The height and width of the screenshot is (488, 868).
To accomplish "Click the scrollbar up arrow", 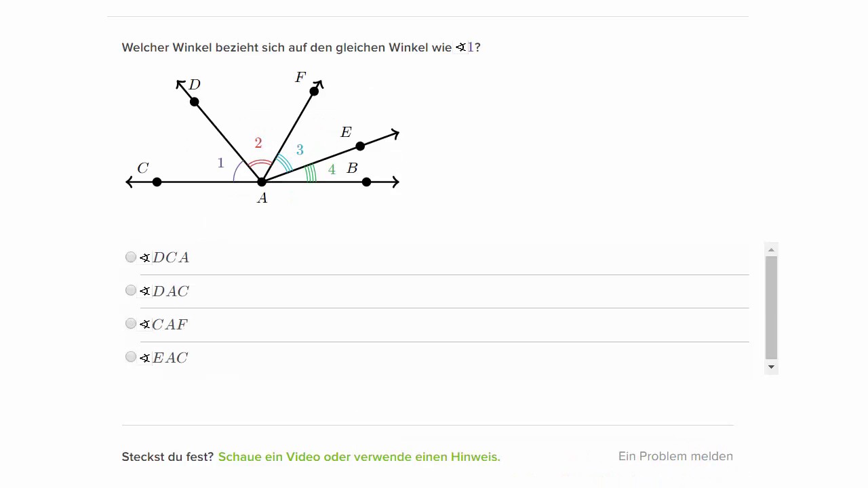I will [x=771, y=250].
